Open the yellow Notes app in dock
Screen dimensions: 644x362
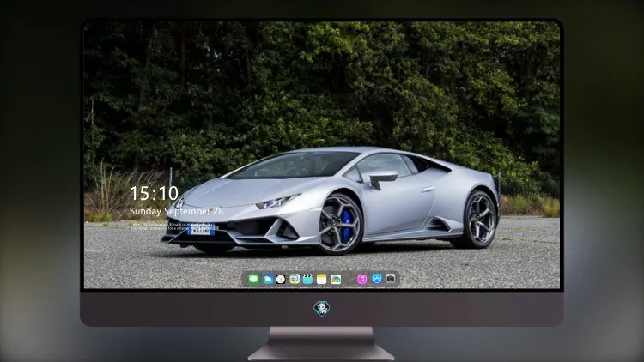[322, 279]
